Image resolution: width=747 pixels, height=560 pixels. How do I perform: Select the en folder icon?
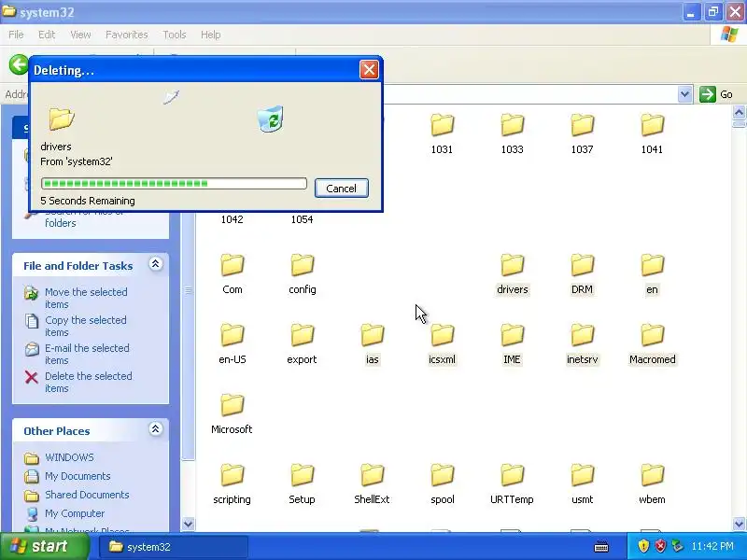click(652, 265)
